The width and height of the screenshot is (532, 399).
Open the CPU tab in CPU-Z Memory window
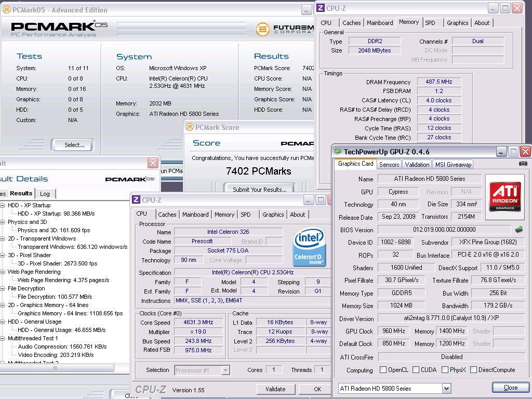[326, 23]
